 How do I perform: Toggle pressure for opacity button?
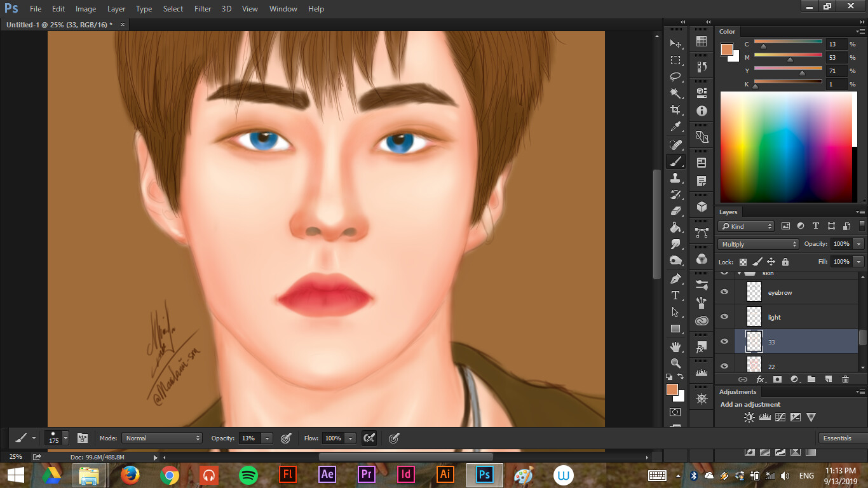coord(286,438)
